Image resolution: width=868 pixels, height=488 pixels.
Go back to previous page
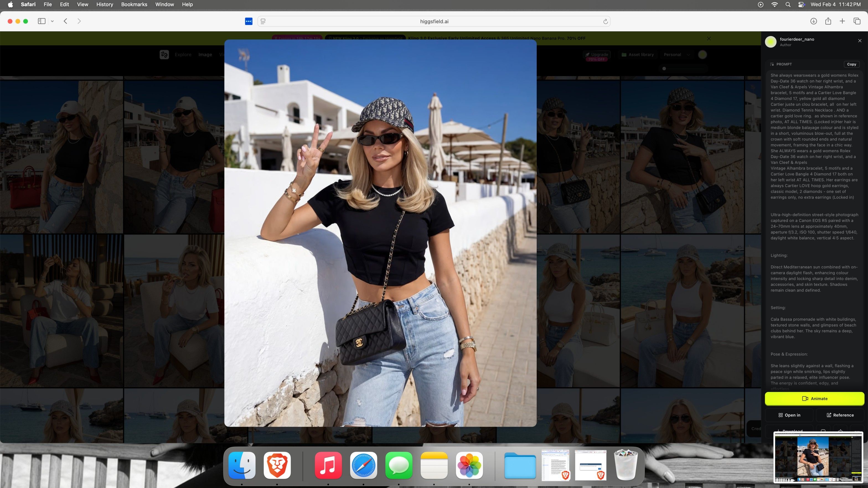click(x=66, y=21)
